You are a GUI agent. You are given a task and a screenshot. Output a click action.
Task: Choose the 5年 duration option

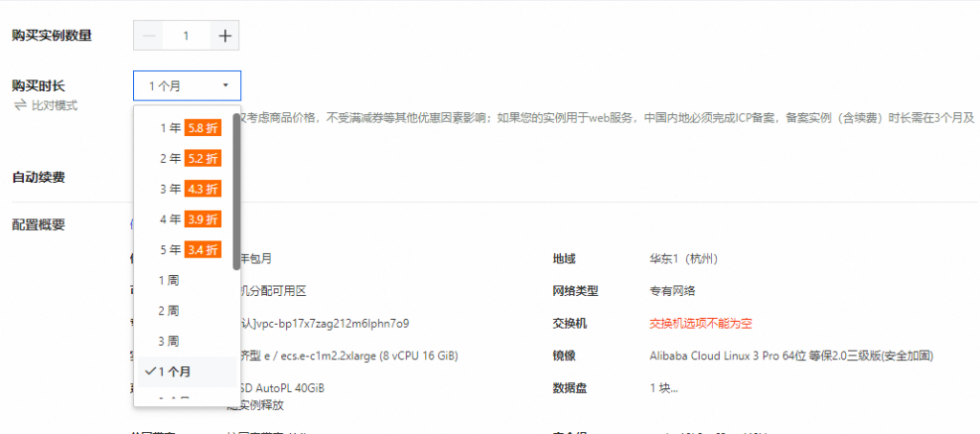click(170, 250)
